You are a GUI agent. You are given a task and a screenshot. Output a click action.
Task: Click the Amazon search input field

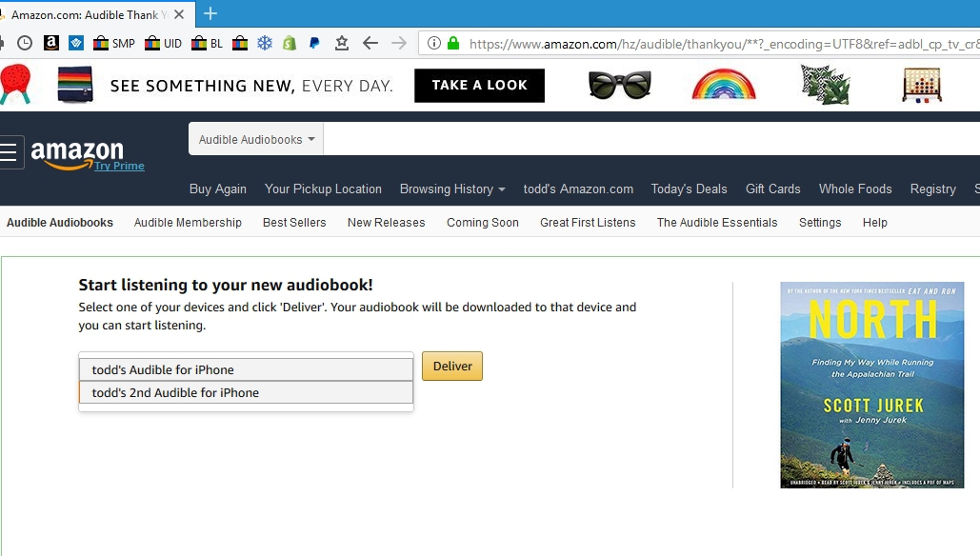(651, 139)
